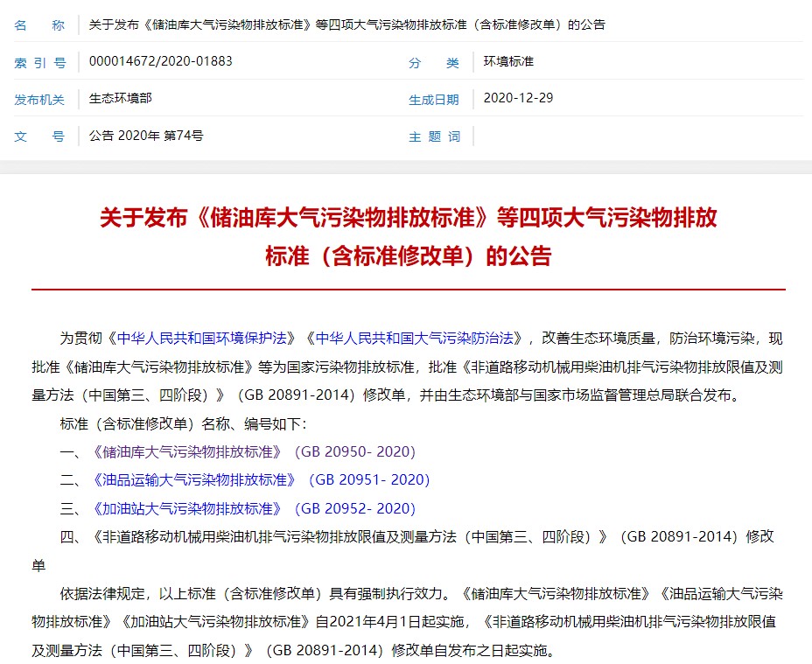
Task: Click the 分类 field label
Action: tap(434, 63)
